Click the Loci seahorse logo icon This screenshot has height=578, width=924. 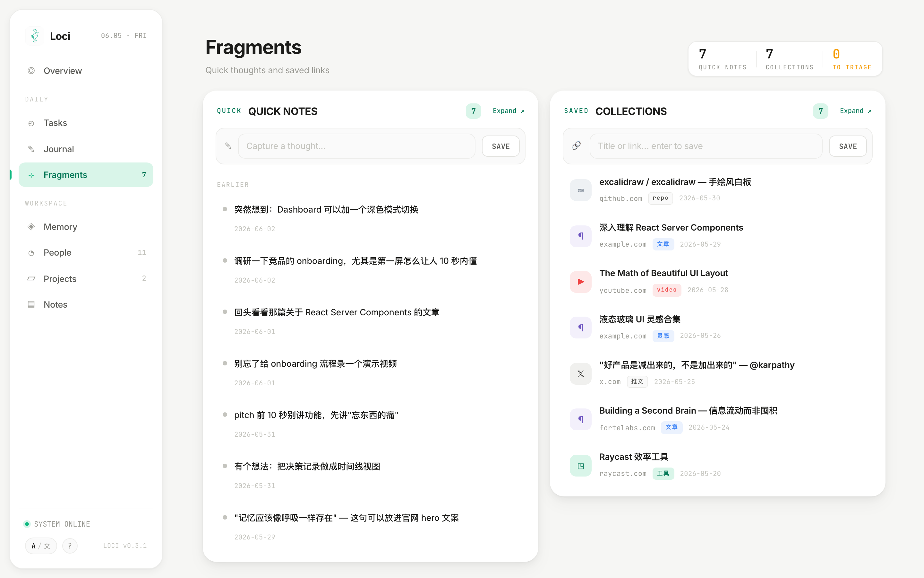pyautogui.click(x=35, y=36)
